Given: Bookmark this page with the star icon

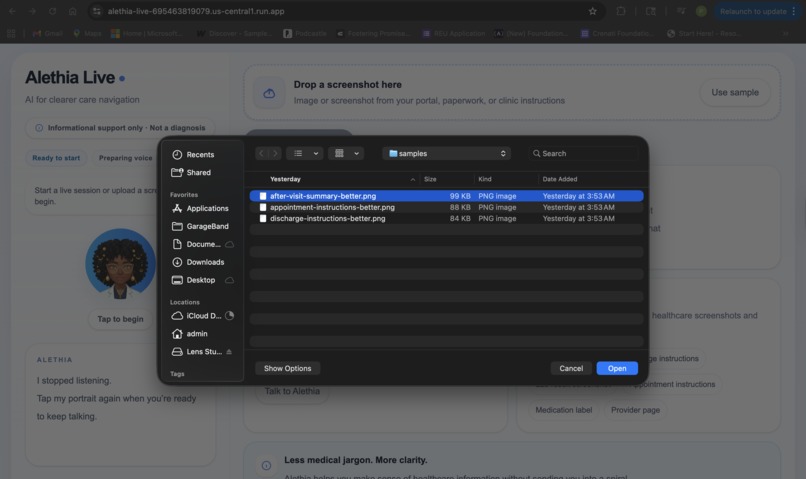Looking at the screenshot, I should click(x=592, y=11).
